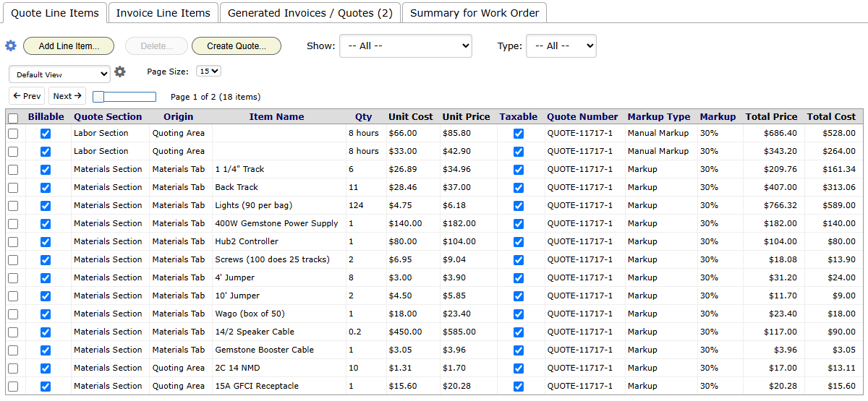Sort by the Total Price column header
868x401 pixels.
(772, 117)
